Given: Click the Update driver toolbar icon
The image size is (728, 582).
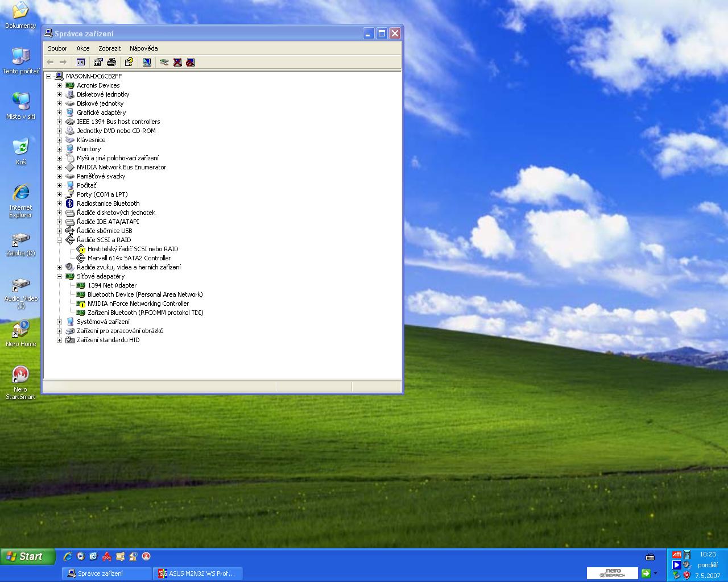Looking at the screenshot, I should pos(164,62).
